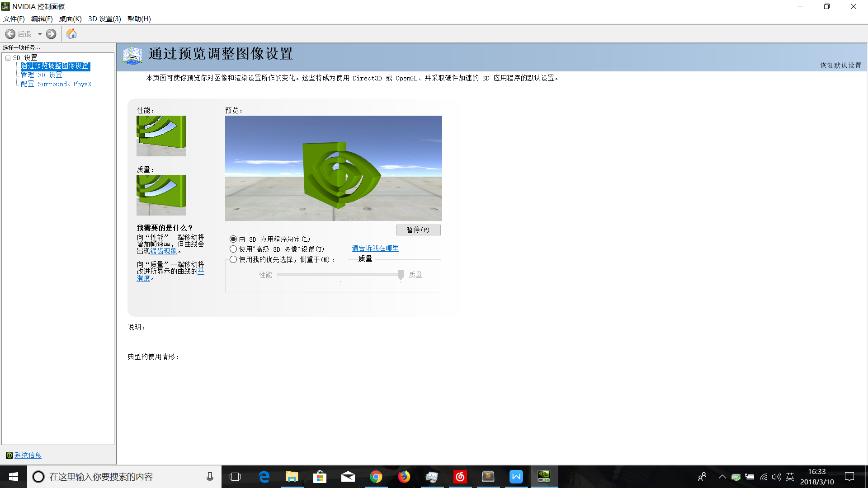Image resolution: width=868 pixels, height=488 pixels.
Task: Open the People icon in system tray
Action: coord(702,477)
